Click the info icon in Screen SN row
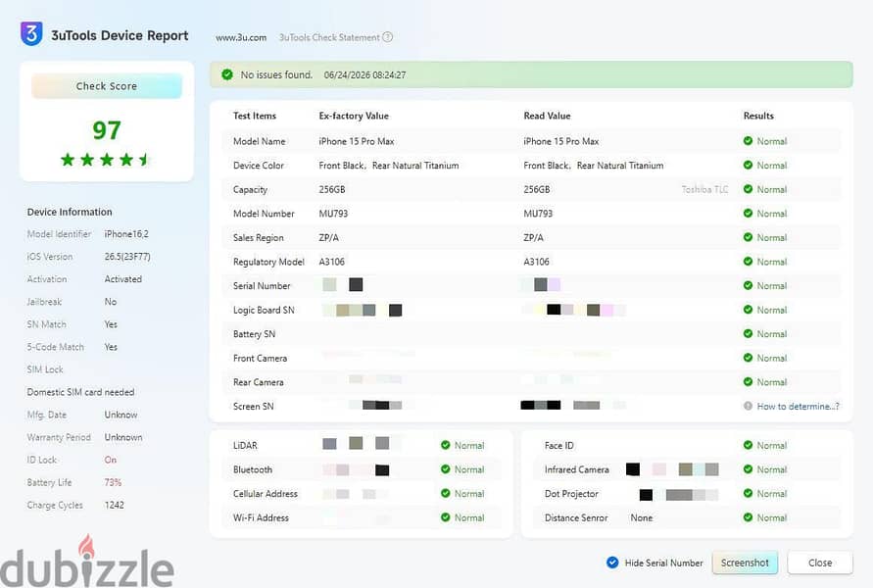 point(748,406)
